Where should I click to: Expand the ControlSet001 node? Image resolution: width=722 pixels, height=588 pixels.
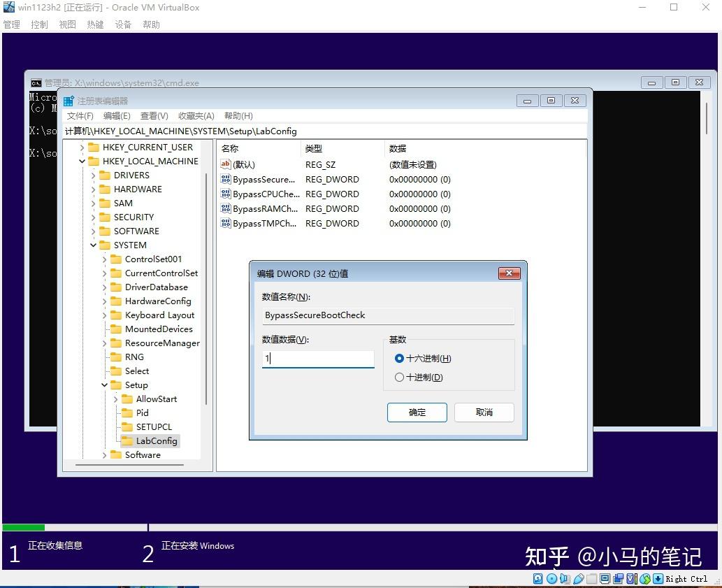[103, 259]
